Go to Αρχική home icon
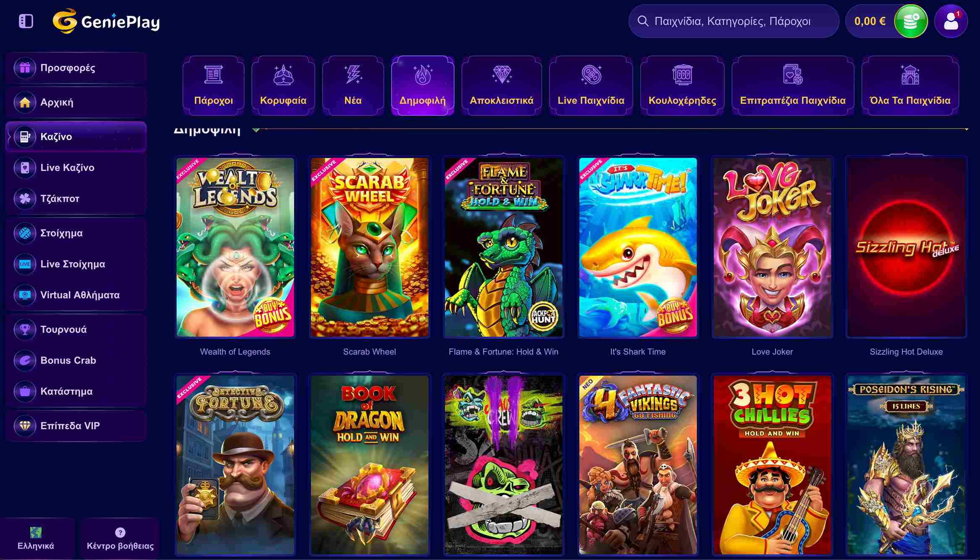 [x=25, y=102]
